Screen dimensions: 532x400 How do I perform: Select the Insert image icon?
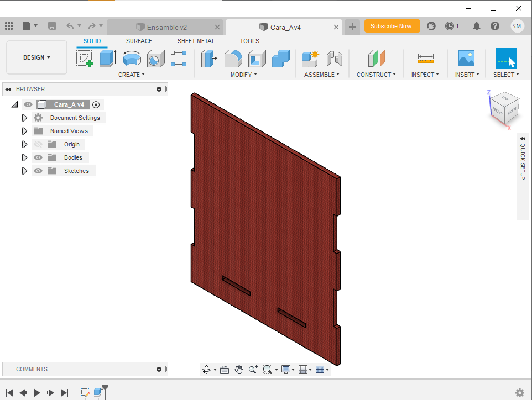tap(467, 59)
